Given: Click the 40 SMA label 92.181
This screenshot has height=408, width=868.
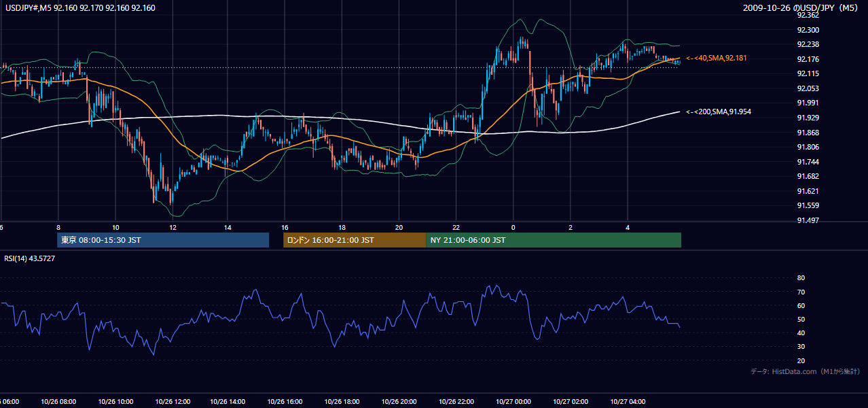Looking at the screenshot, I should [717, 58].
